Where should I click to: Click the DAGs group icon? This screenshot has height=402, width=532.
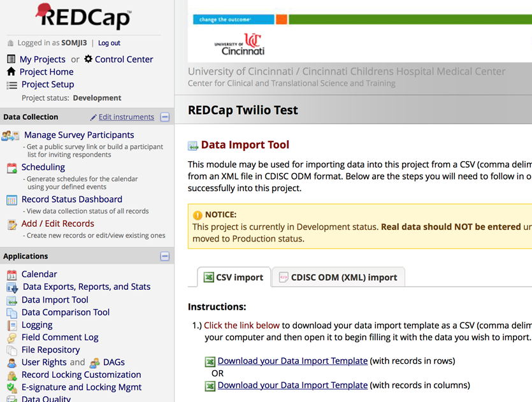(x=95, y=363)
